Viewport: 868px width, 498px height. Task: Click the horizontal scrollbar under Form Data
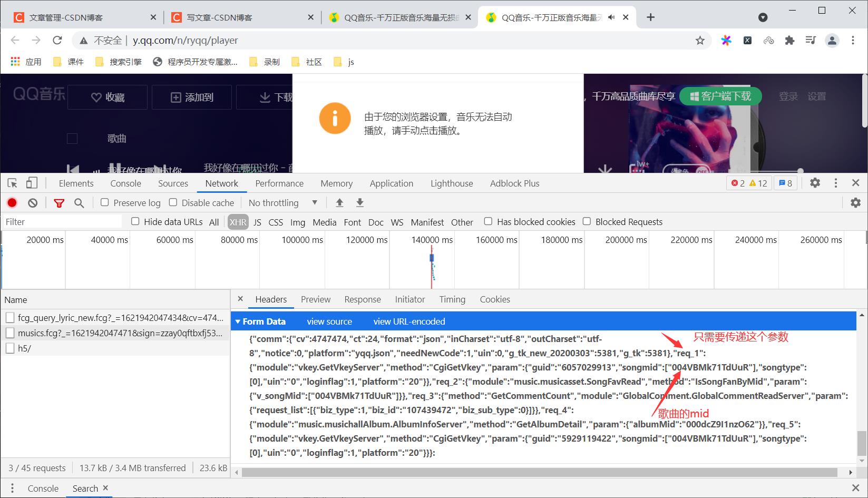click(x=539, y=472)
